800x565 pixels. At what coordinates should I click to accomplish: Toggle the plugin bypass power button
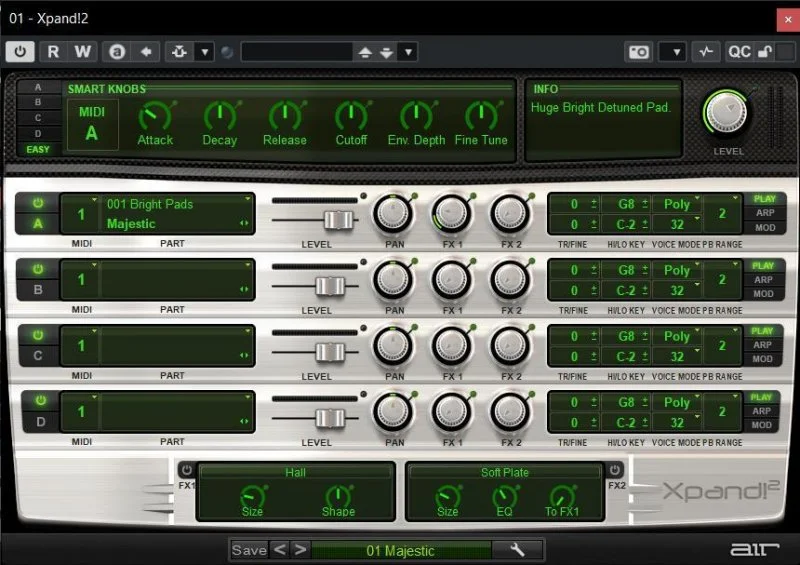coord(20,52)
